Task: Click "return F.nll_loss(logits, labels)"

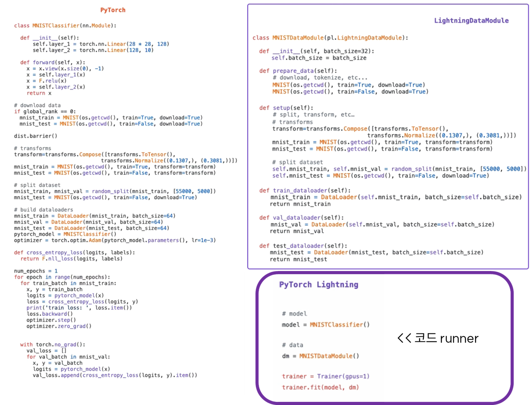Action: (x=71, y=258)
